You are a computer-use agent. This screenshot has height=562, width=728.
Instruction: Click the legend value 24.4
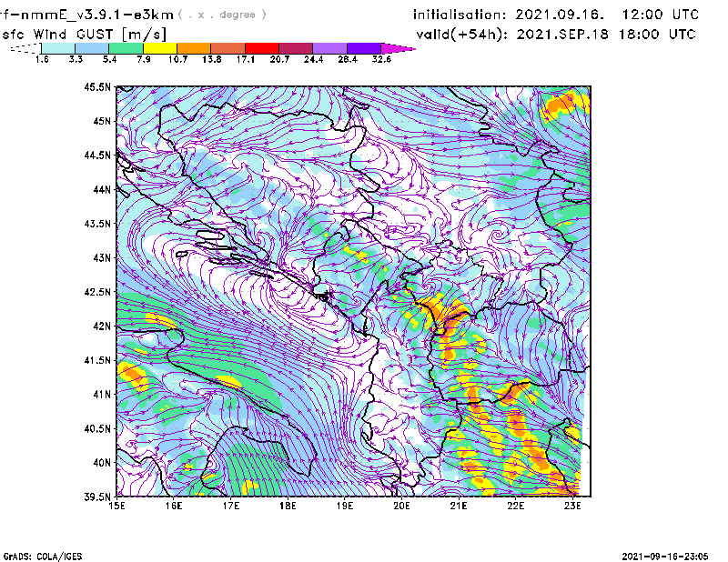[x=313, y=59]
